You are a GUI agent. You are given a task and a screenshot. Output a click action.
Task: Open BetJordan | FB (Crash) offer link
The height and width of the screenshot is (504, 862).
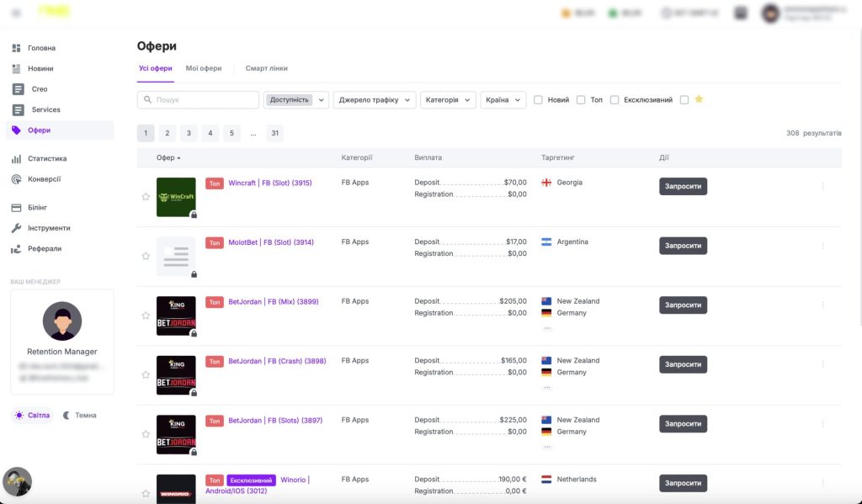point(276,361)
